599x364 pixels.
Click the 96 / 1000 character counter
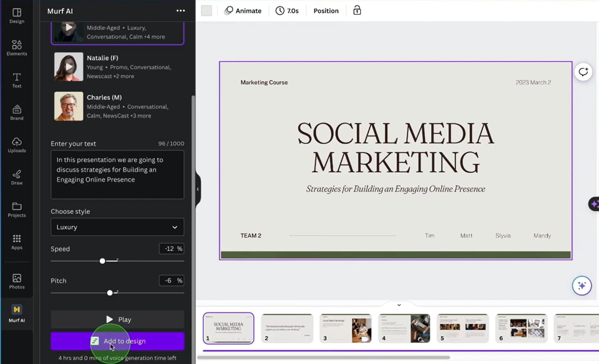click(171, 143)
